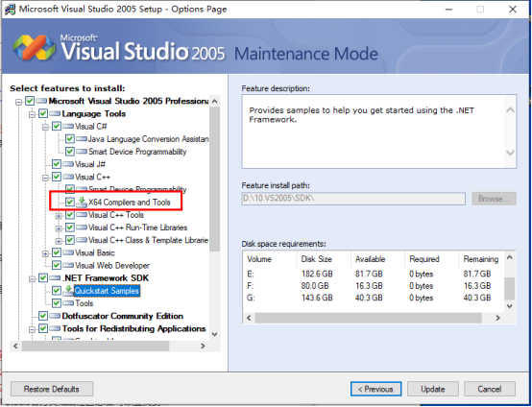Click drive icon by Visual C++ Class & Template Libraries

tap(82, 240)
